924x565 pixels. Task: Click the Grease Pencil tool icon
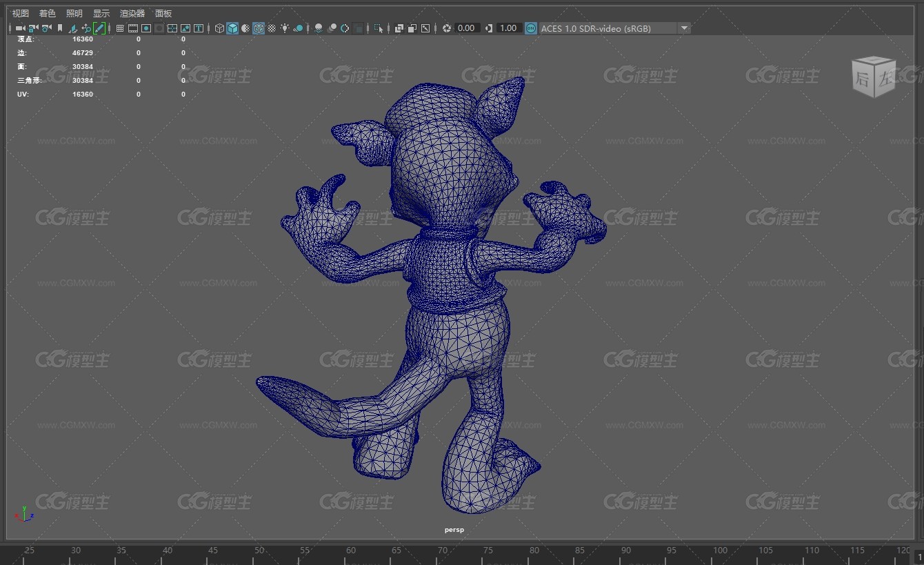point(99,28)
